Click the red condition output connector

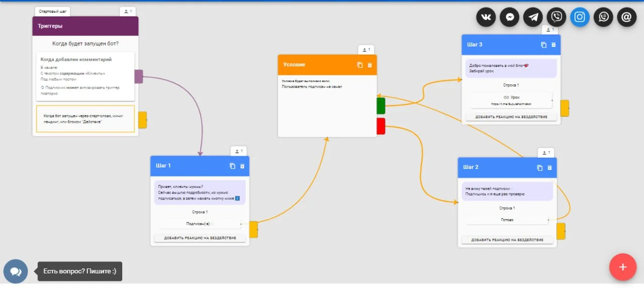coord(381,126)
